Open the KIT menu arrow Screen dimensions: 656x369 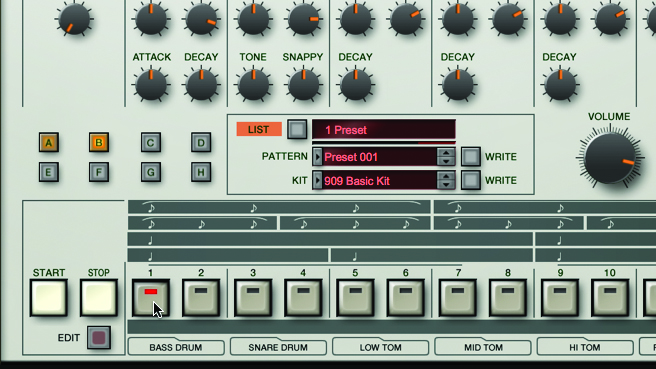317,181
